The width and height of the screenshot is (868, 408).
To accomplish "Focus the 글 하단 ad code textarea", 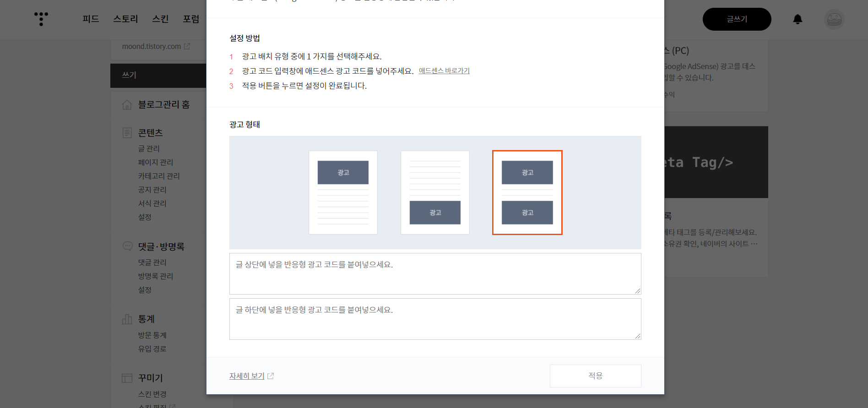I will [435, 319].
